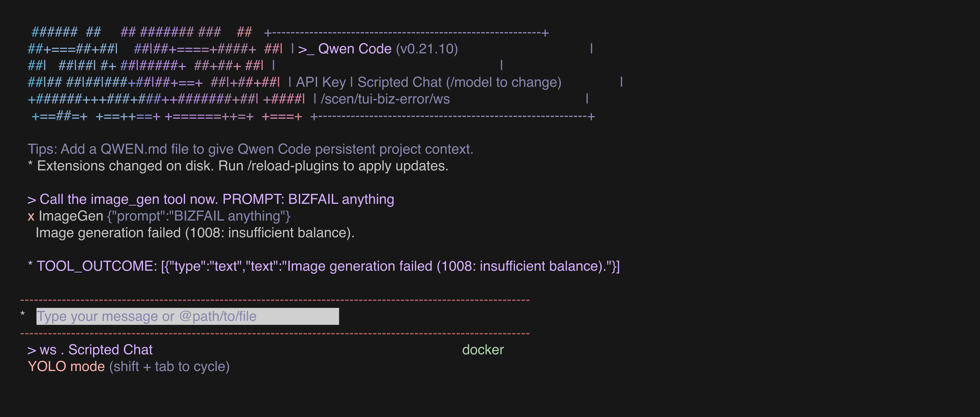Click the asterisk before TOOL_OUTCOME
The width and height of the screenshot is (980, 417).
[x=30, y=264]
